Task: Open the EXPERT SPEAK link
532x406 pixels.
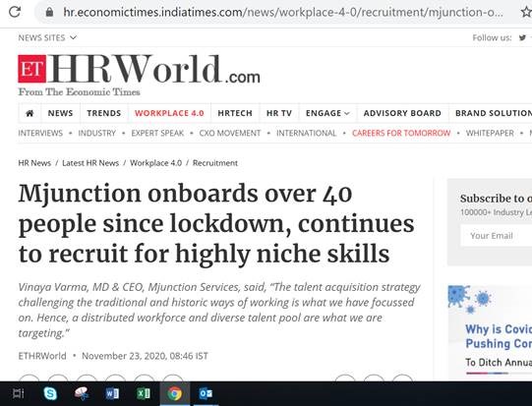Action: 157,133
